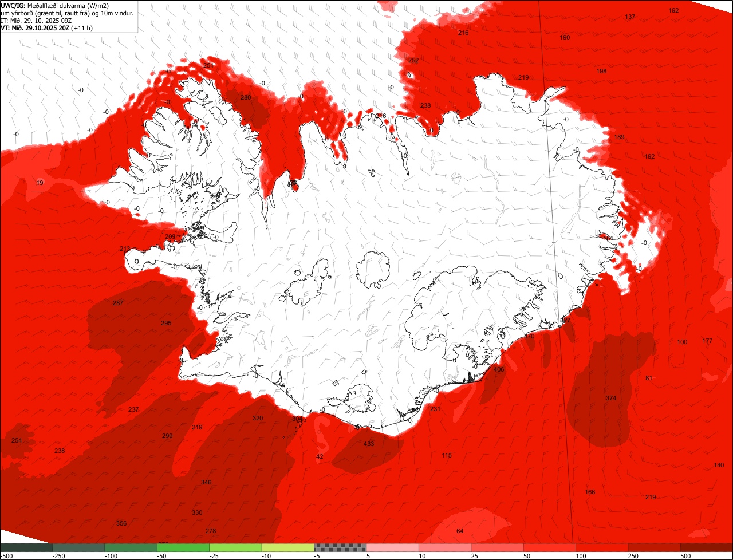The width and height of the screenshot is (733, 560).
Task: Select the green swatch between -50 and -25
Action: click(183, 547)
